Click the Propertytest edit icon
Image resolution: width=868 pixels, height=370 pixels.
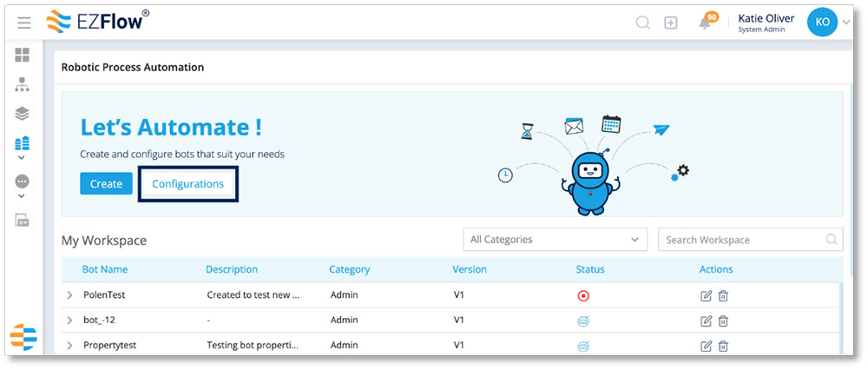click(706, 347)
